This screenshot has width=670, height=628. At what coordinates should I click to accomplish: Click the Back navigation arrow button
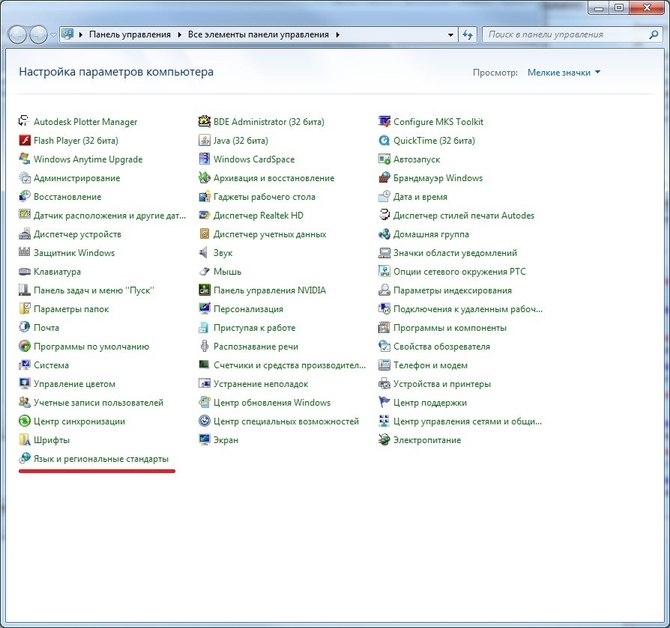coord(18,34)
